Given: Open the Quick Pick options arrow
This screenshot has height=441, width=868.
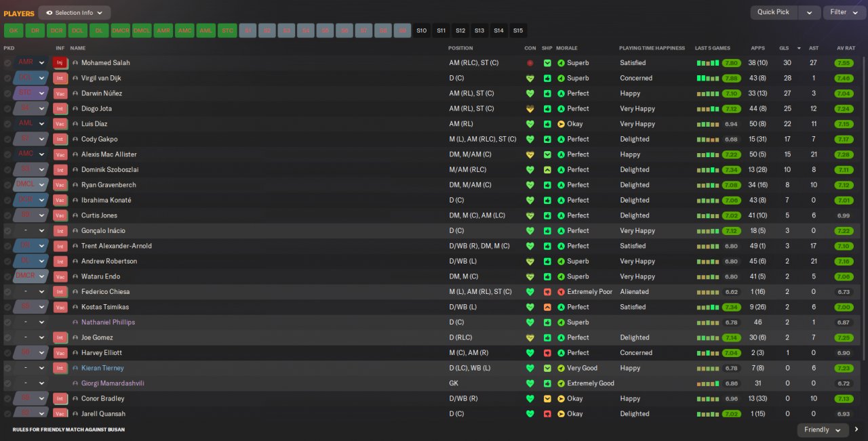Looking at the screenshot, I should coord(809,12).
